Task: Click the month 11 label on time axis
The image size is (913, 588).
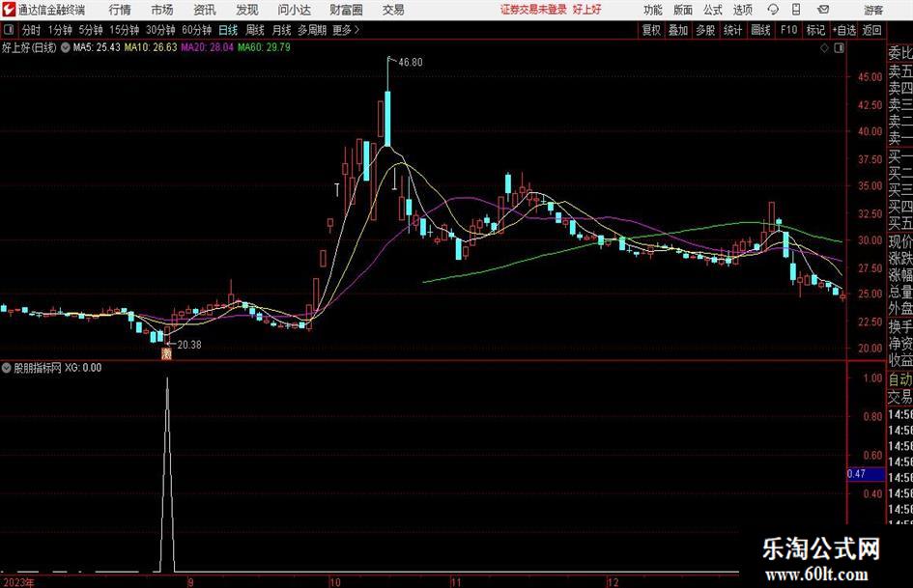Action: [455, 582]
